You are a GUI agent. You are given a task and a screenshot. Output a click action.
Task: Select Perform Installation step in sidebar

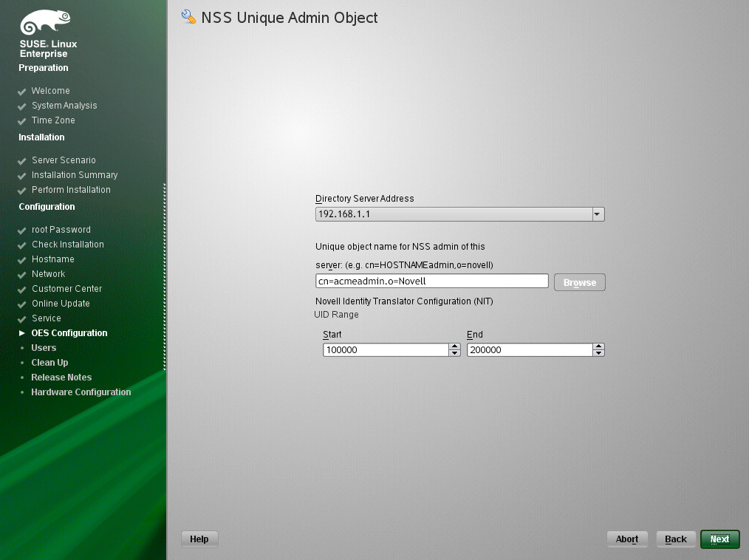point(71,190)
